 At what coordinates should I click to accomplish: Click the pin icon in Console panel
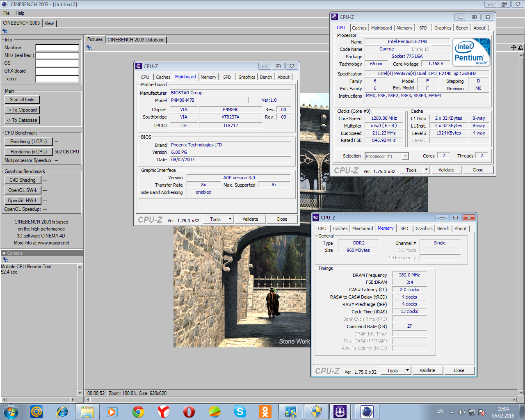pos(5,260)
